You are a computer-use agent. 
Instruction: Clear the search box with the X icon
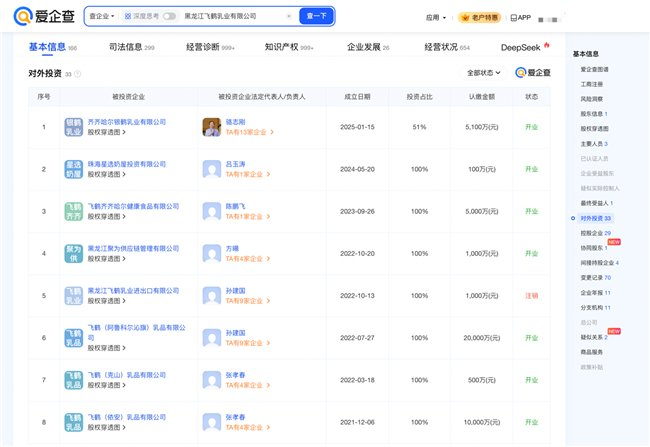[288, 16]
